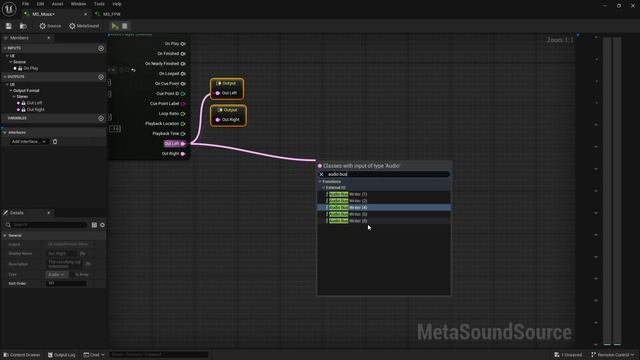Collapse the INPUTS section

point(5,48)
